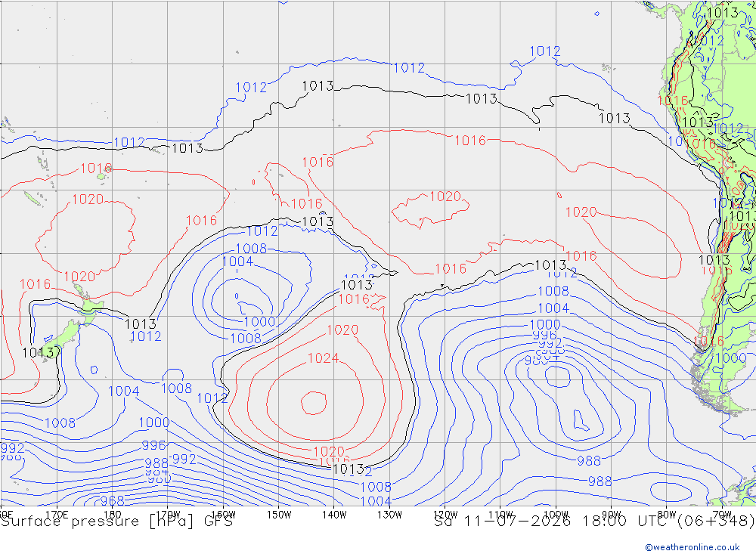This screenshot has width=756, height=554.
Task: Click the 180 longitude label
Action: point(113,515)
